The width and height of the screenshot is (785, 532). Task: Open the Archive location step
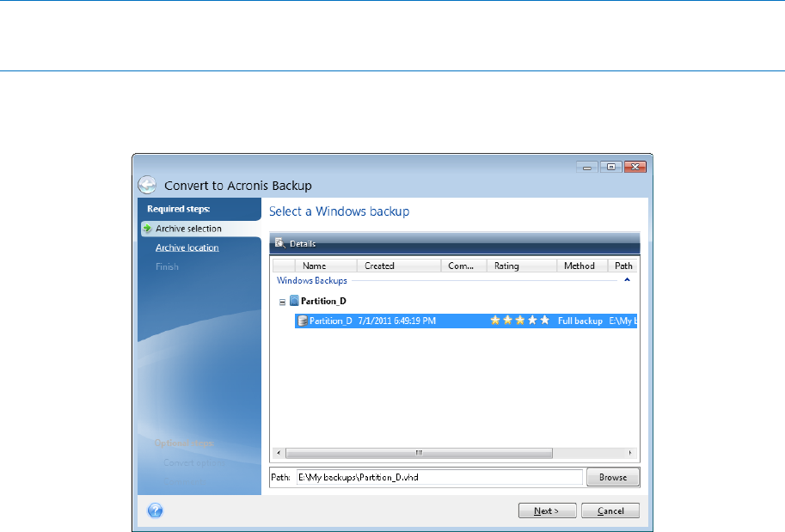coord(187,248)
